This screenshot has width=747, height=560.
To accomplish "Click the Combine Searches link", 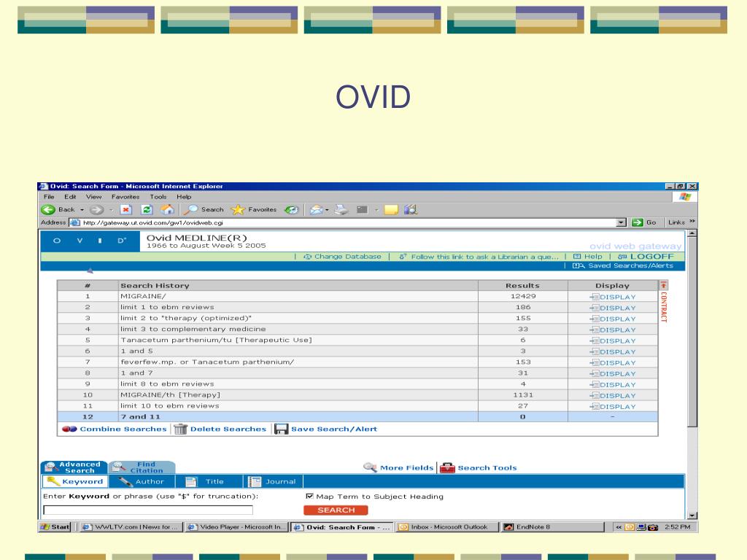I will pos(123,429).
